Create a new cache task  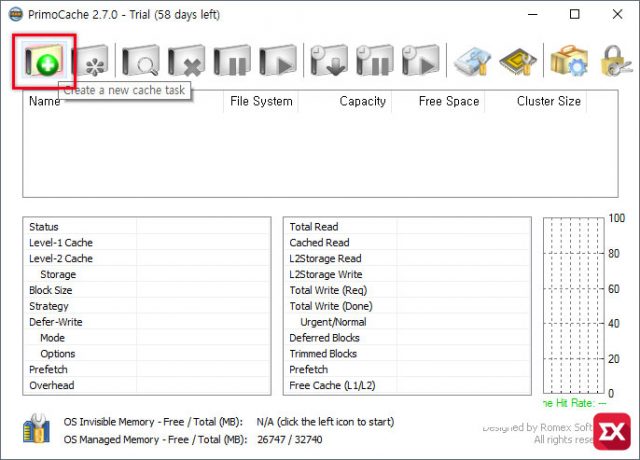click(x=43, y=61)
